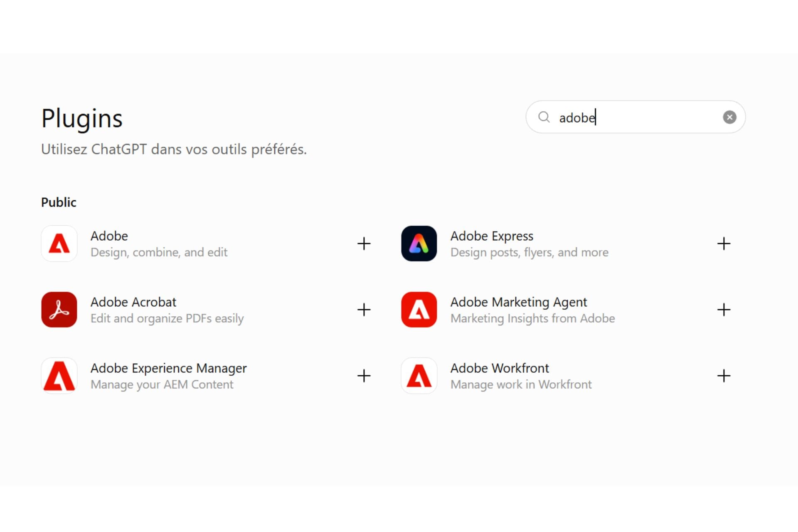This screenshot has width=798, height=532.
Task: Click the Adobe Experience Manager logo icon
Action: 59,376
